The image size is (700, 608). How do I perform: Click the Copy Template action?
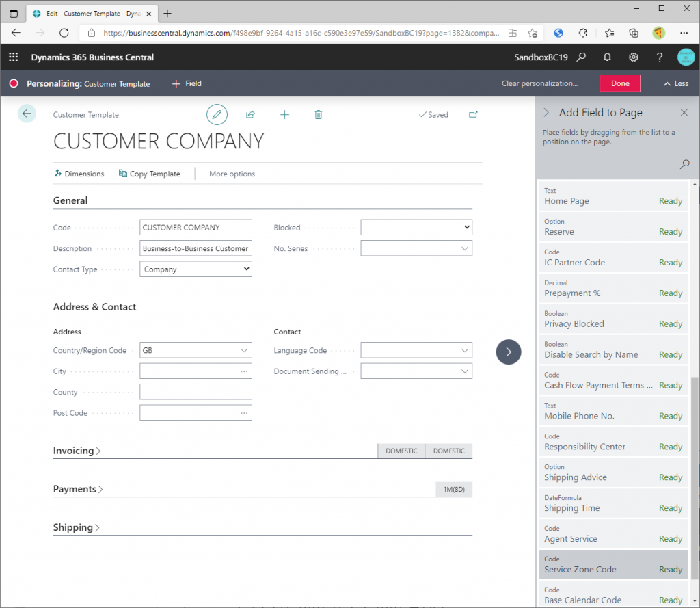pyautogui.click(x=150, y=174)
